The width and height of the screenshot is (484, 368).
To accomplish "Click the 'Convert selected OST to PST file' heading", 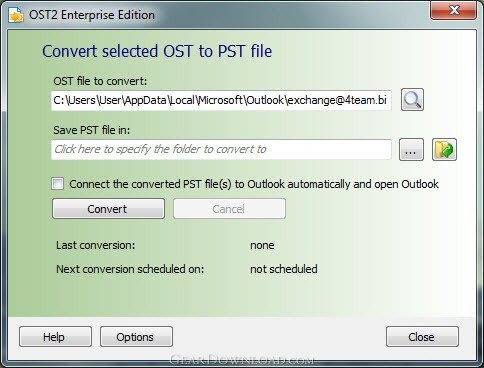I will click(x=157, y=51).
